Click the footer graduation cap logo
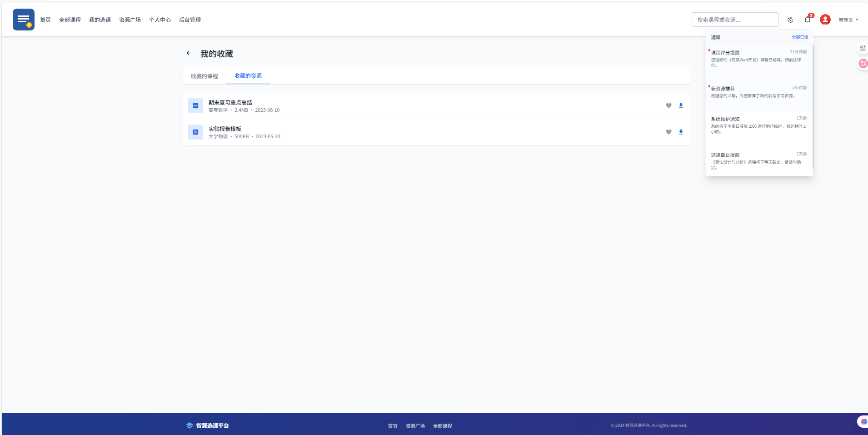The width and height of the screenshot is (868, 435). (190, 425)
